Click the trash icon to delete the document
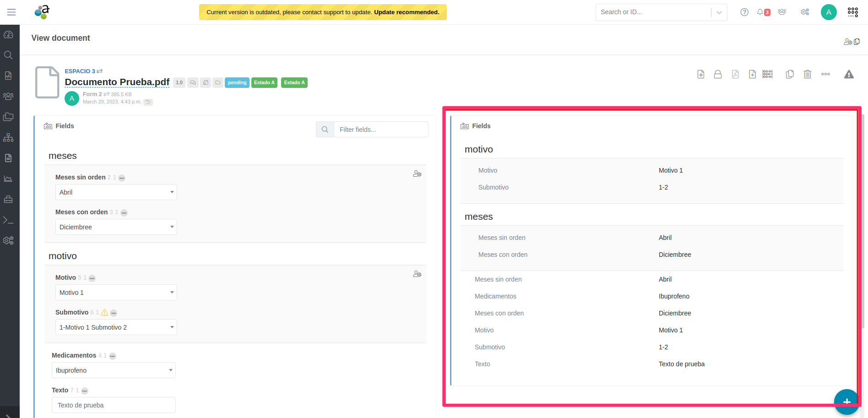Screen dimensions: 868x418 click(807, 74)
